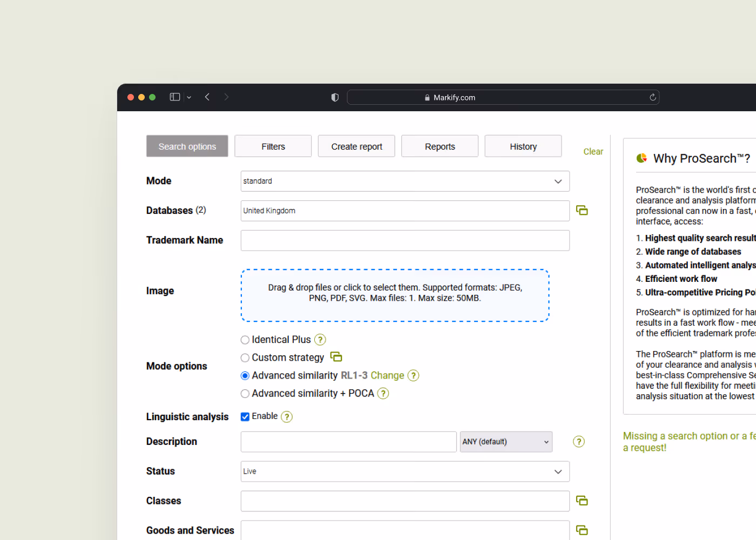
Task: Select Advanced similarity RL1-3 radio button
Action: click(245, 375)
